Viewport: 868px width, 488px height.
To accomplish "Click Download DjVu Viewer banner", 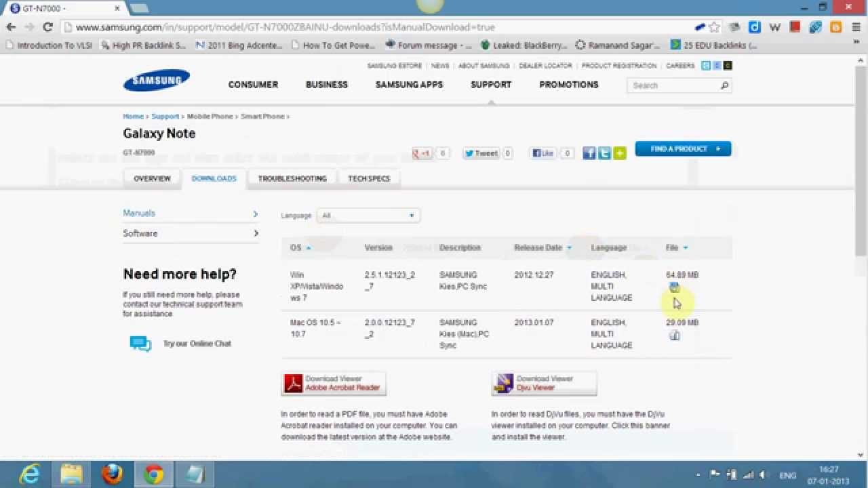I will (545, 384).
